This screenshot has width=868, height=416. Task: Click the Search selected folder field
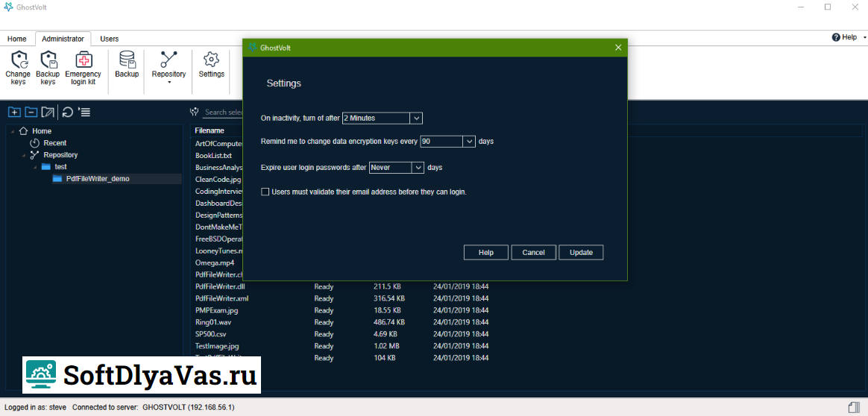(224, 113)
